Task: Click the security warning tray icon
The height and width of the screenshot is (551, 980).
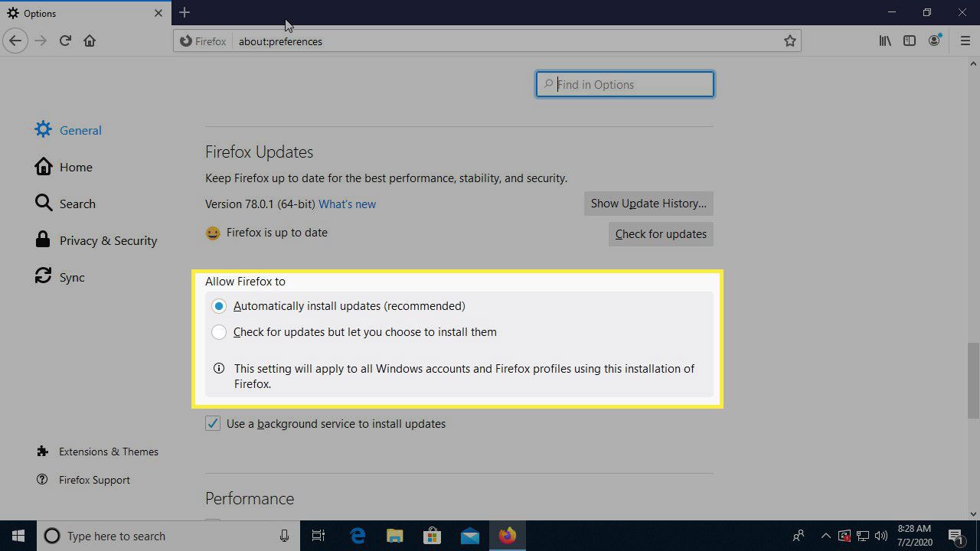Action: coord(844,536)
